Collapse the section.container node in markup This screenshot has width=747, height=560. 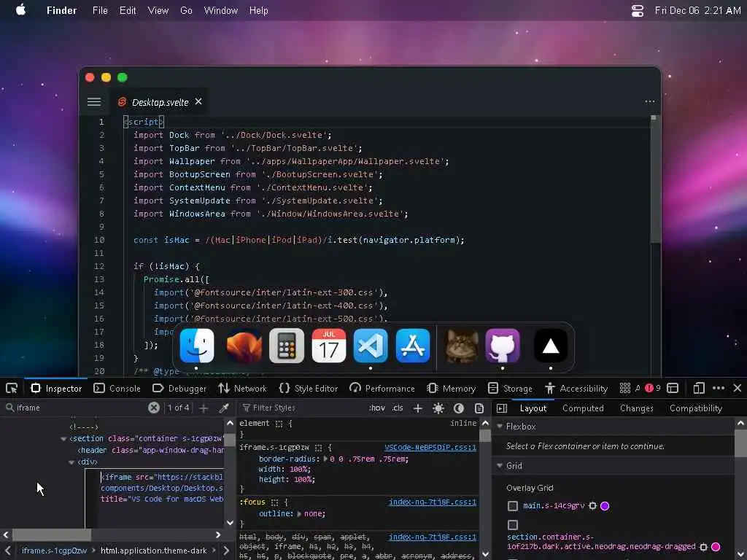63,438
